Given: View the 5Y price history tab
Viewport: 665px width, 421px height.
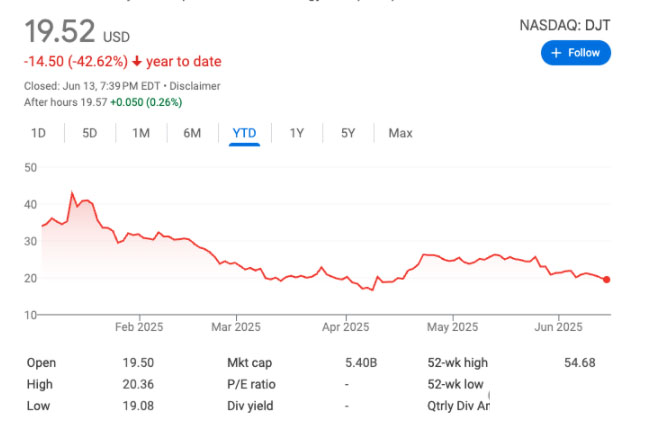Looking at the screenshot, I should [347, 133].
